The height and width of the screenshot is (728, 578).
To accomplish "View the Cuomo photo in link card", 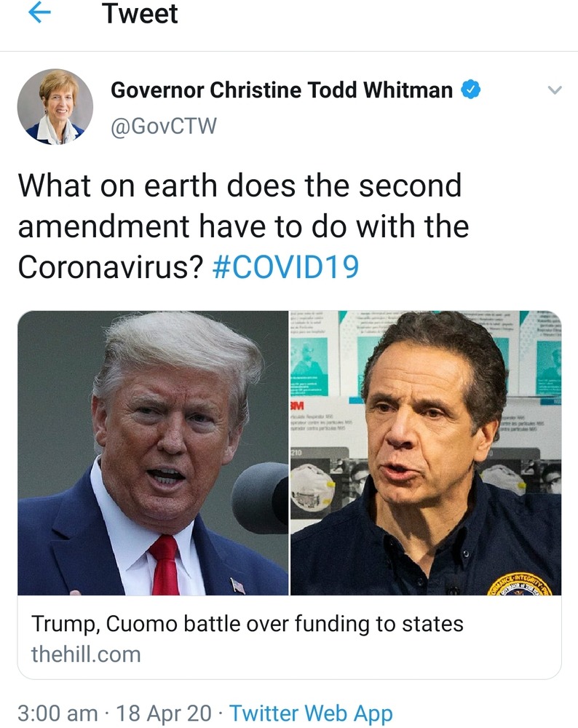I will [x=426, y=453].
